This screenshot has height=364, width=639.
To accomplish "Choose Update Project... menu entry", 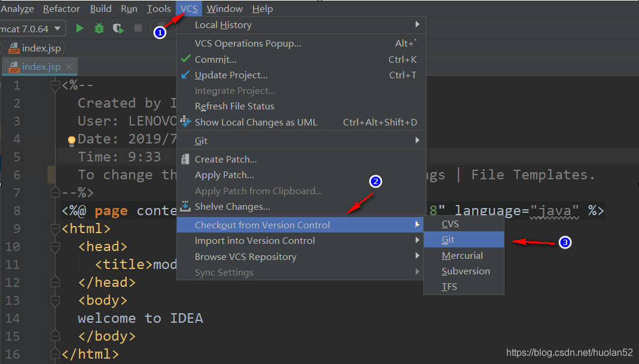I will (x=301, y=75).
